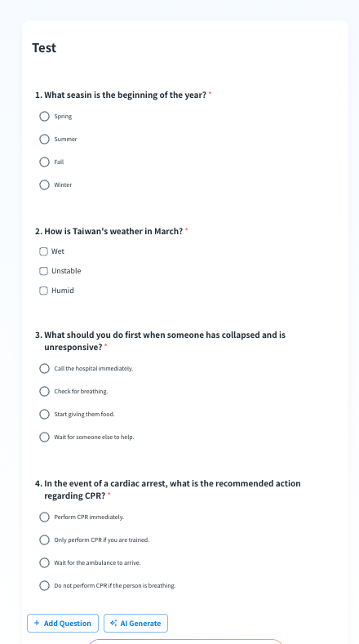The height and width of the screenshot is (644, 359).
Task: Pick Winter for question 1
Action: coord(44,184)
